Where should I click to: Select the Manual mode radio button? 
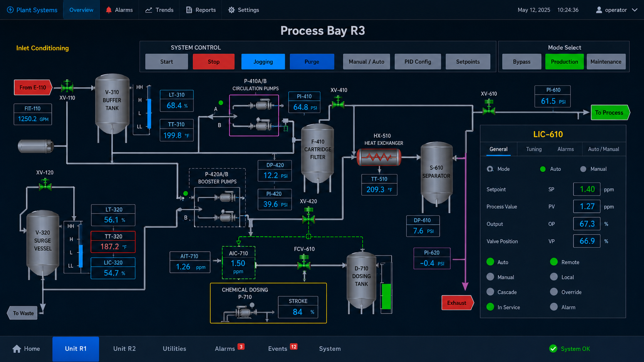pyautogui.click(x=583, y=169)
